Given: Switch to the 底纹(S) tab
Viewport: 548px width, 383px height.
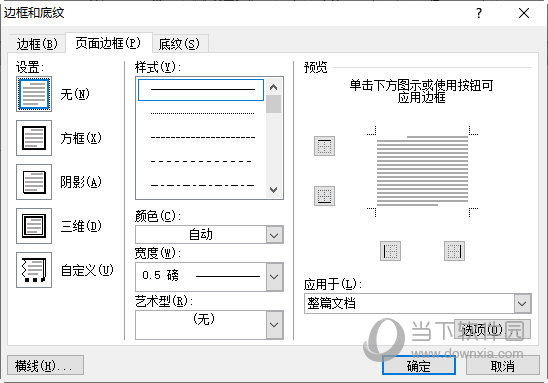Looking at the screenshot, I should tap(179, 44).
